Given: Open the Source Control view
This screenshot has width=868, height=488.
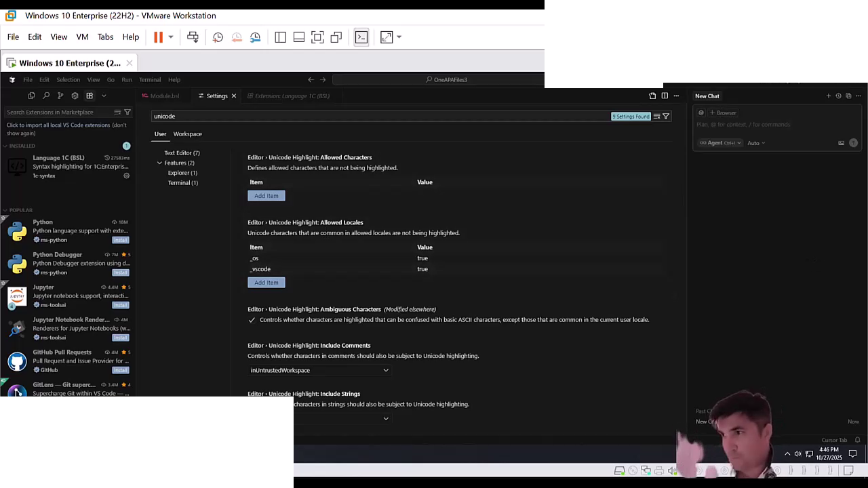Looking at the screenshot, I should 60,96.
